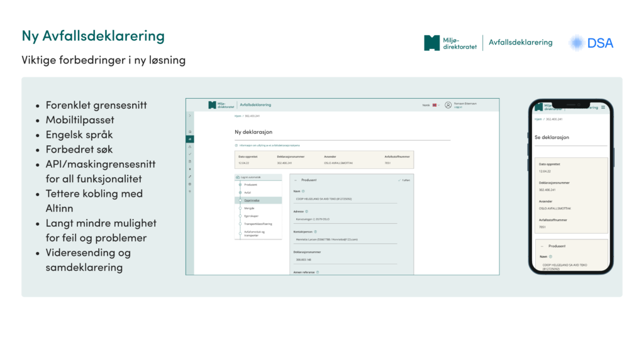
Task: Click the settings gear icon in sidebar
Action: (x=190, y=184)
